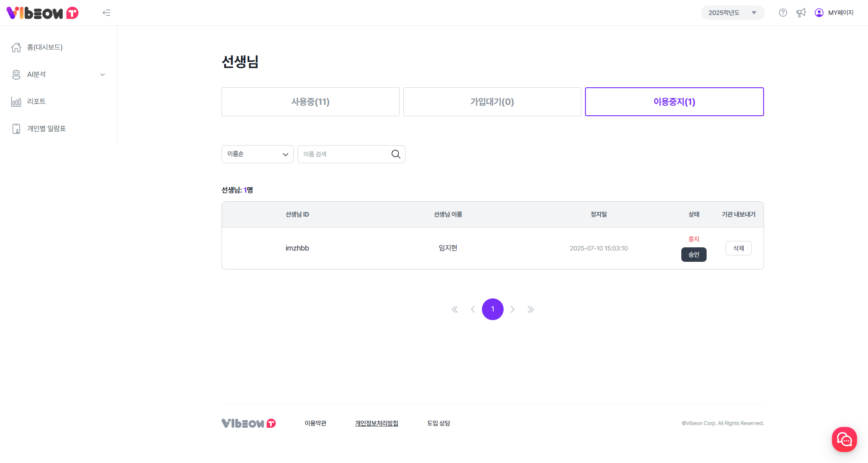This screenshot has height=463, width=868.
Task: Approve teacher imzhbb with 승인 button
Action: point(693,255)
